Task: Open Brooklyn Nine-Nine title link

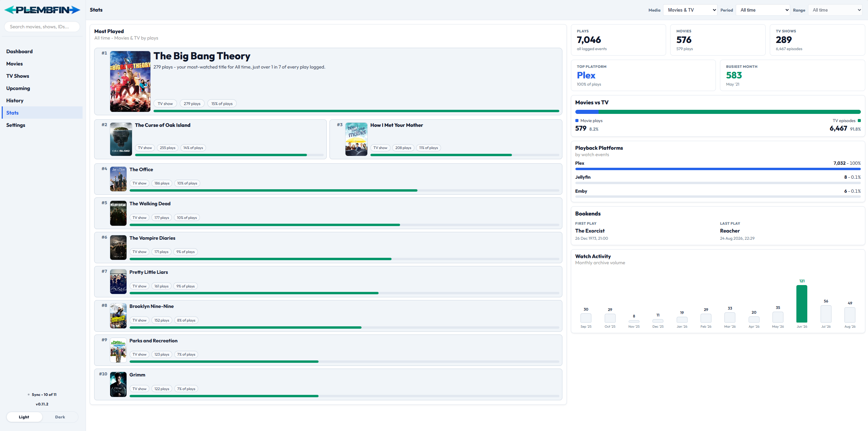Action: tap(152, 306)
